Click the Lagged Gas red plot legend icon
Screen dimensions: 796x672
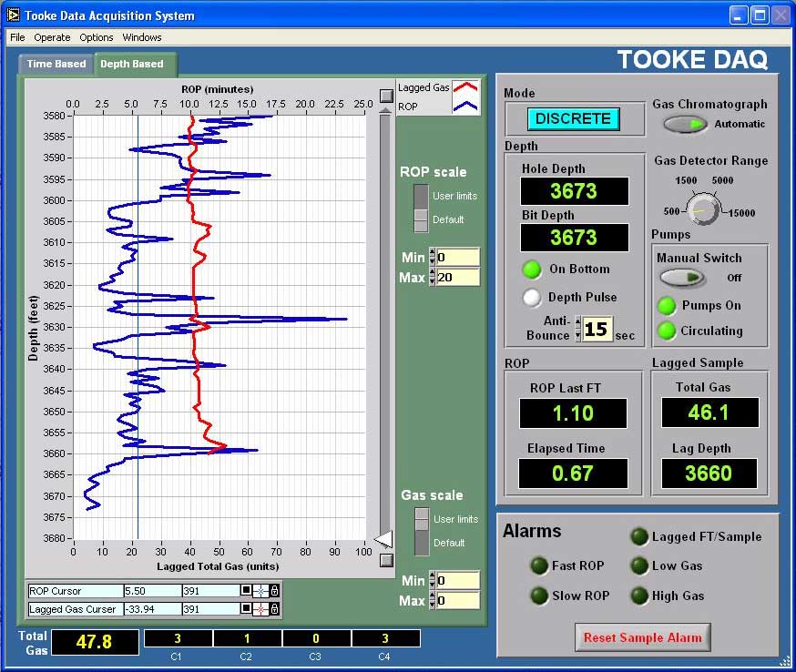pyautogui.click(x=465, y=87)
